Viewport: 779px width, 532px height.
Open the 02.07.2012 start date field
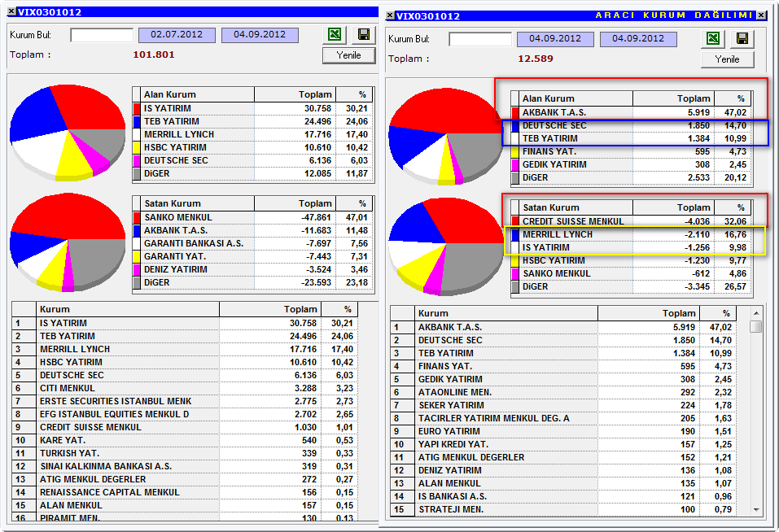[177, 35]
